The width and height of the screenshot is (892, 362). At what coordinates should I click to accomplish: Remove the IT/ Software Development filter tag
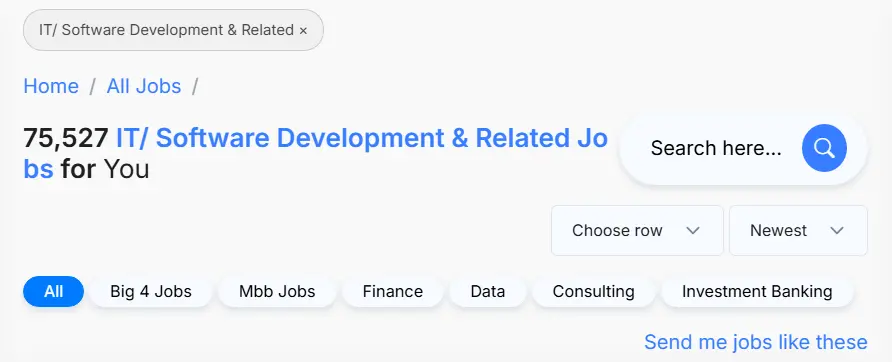click(303, 31)
